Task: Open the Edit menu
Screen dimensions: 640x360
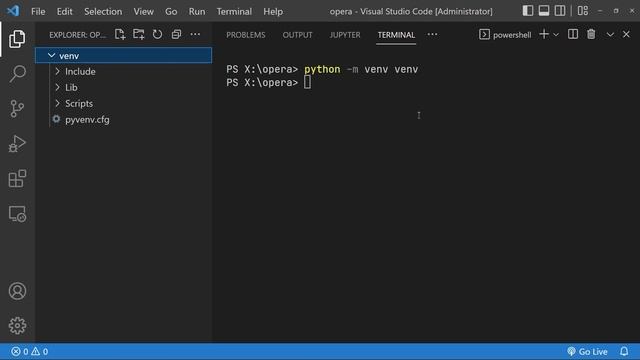Action: click(64, 11)
